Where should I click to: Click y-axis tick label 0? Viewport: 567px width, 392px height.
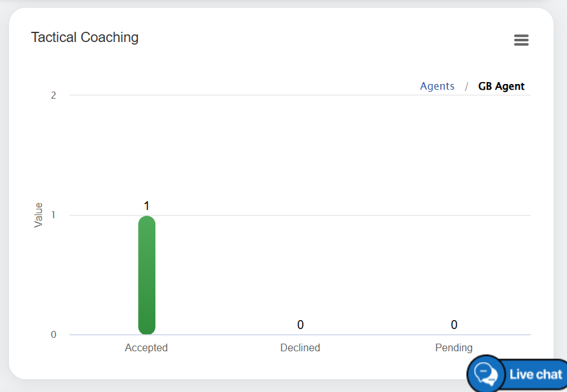click(x=53, y=335)
